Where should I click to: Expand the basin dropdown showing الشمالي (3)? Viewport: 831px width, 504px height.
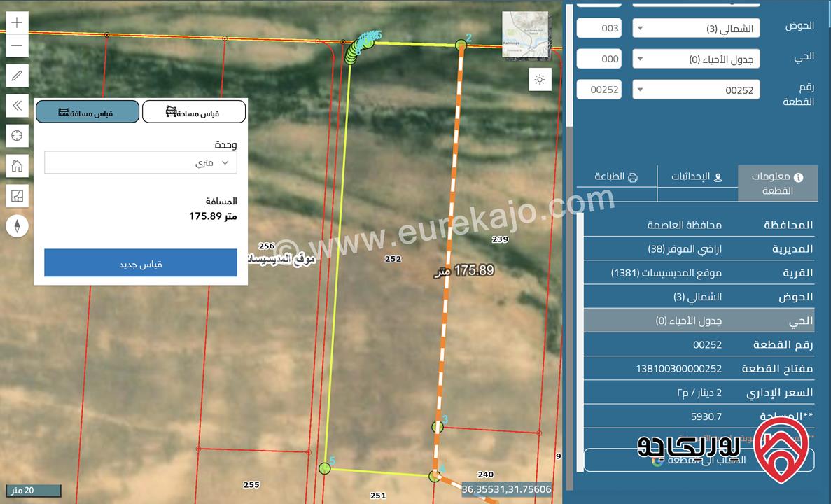coord(696,29)
